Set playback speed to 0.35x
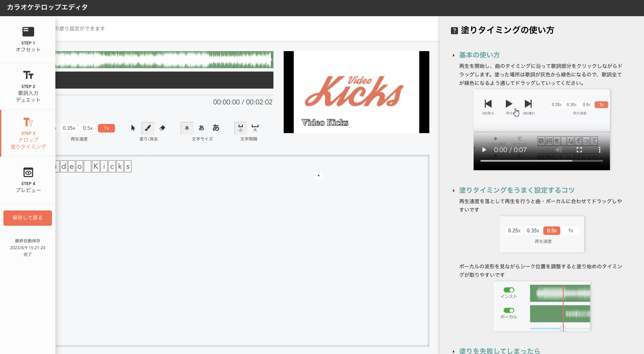644x354 pixels. (x=69, y=128)
